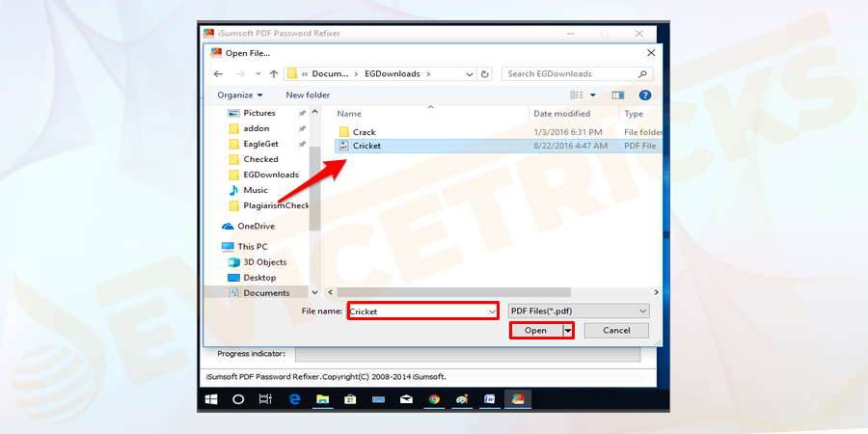
Task: Click the Forward navigation arrow
Action: tap(240, 73)
